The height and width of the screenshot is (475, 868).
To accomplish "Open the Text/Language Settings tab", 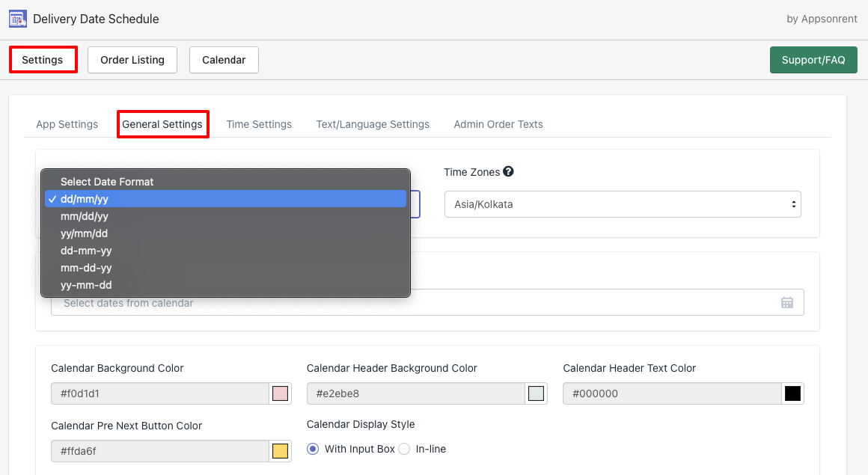I will pos(373,124).
